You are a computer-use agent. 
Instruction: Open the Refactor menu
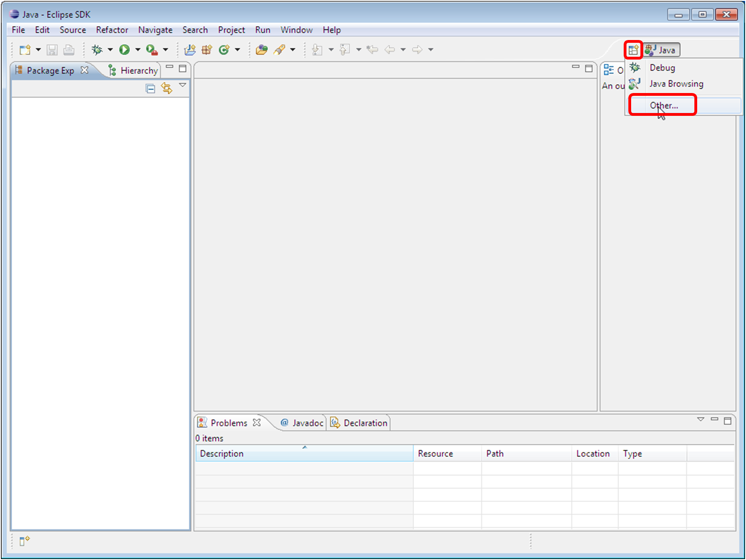point(112,30)
